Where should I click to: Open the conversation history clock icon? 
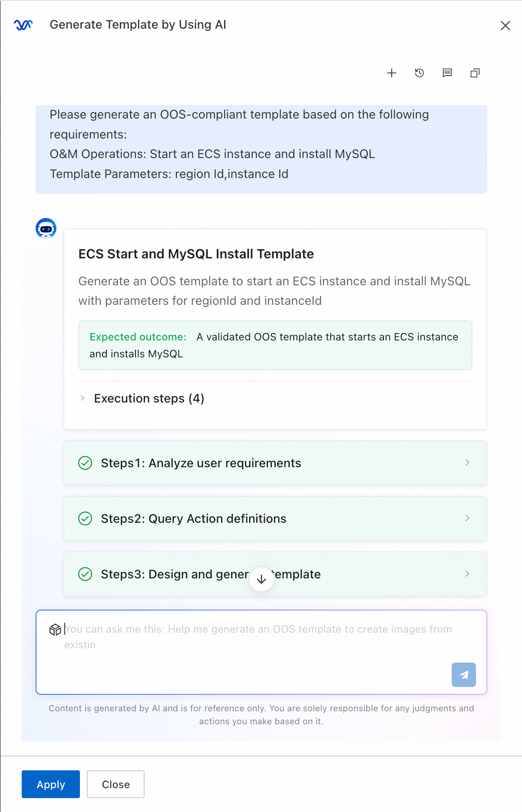(420, 73)
